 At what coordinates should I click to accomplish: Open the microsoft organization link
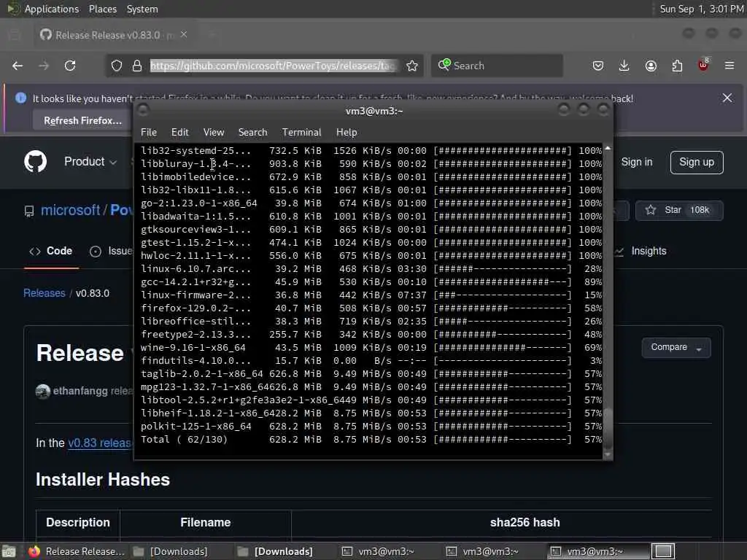(x=70, y=210)
